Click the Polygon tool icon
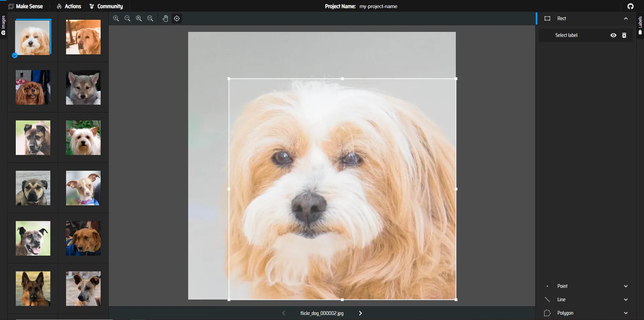The width and height of the screenshot is (644, 320). (547, 313)
